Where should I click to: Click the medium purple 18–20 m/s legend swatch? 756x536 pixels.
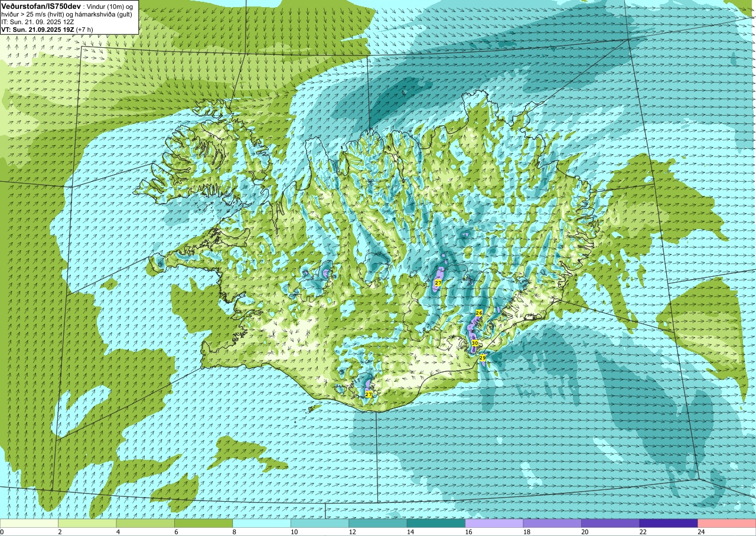click(552, 523)
